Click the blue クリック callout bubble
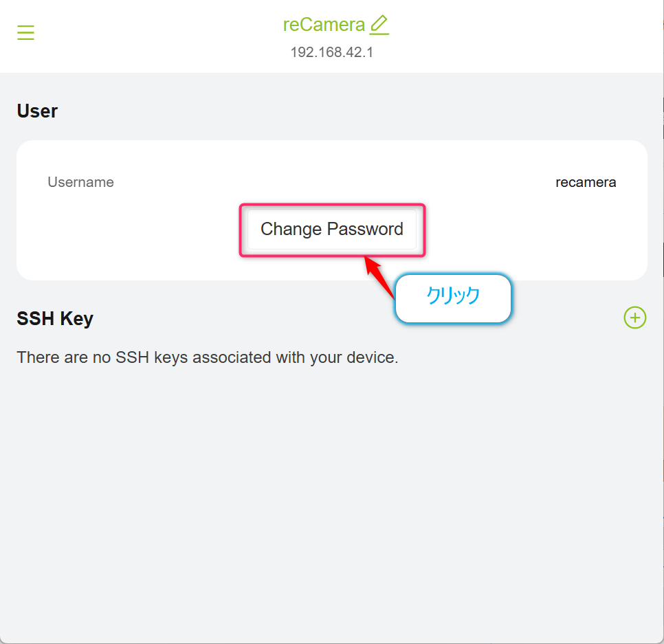Image resolution: width=664 pixels, height=644 pixels. pos(453,298)
